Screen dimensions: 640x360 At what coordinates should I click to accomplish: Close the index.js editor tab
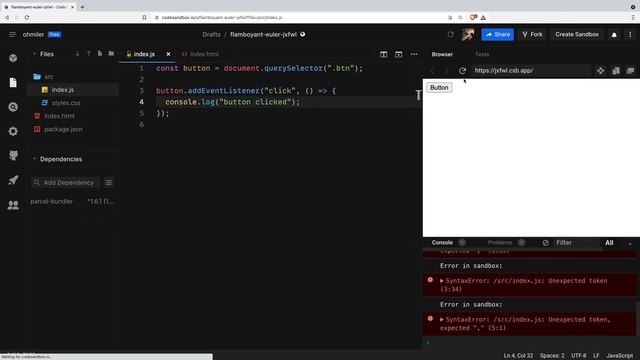point(168,54)
